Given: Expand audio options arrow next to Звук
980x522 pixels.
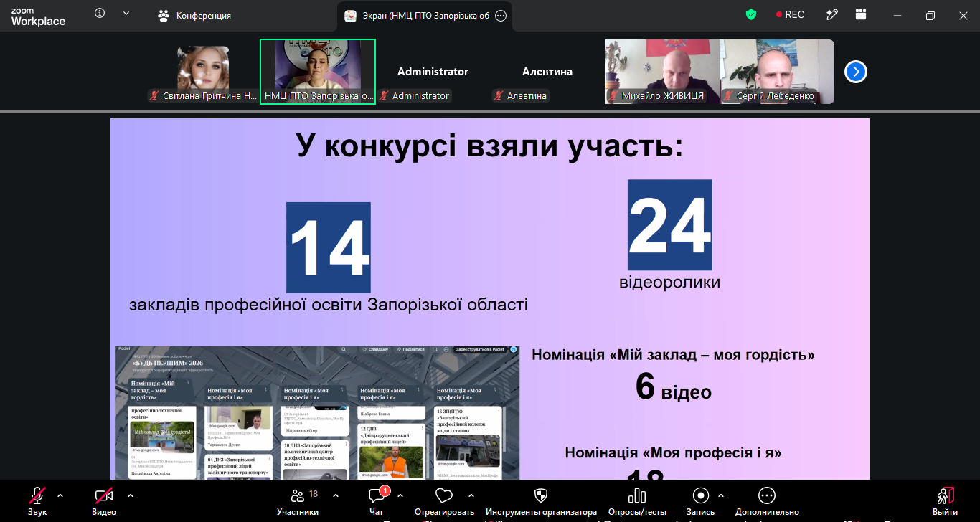Looking at the screenshot, I should click(60, 495).
